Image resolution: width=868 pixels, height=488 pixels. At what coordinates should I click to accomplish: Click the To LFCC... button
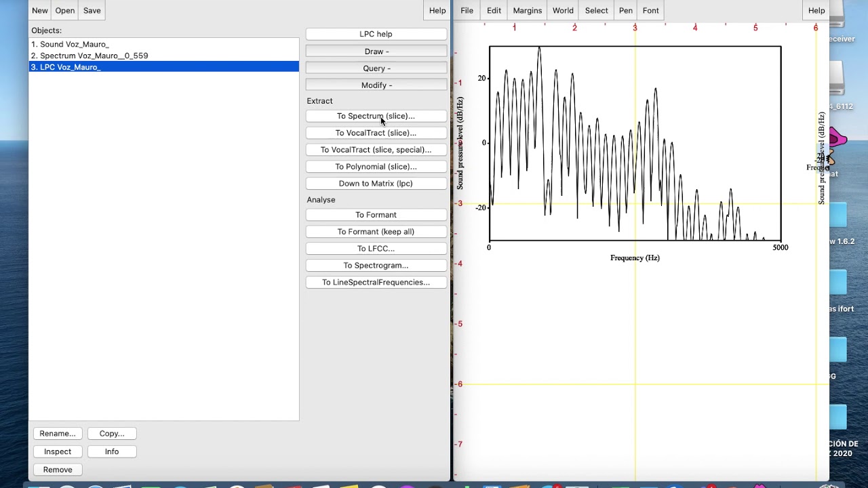point(376,249)
